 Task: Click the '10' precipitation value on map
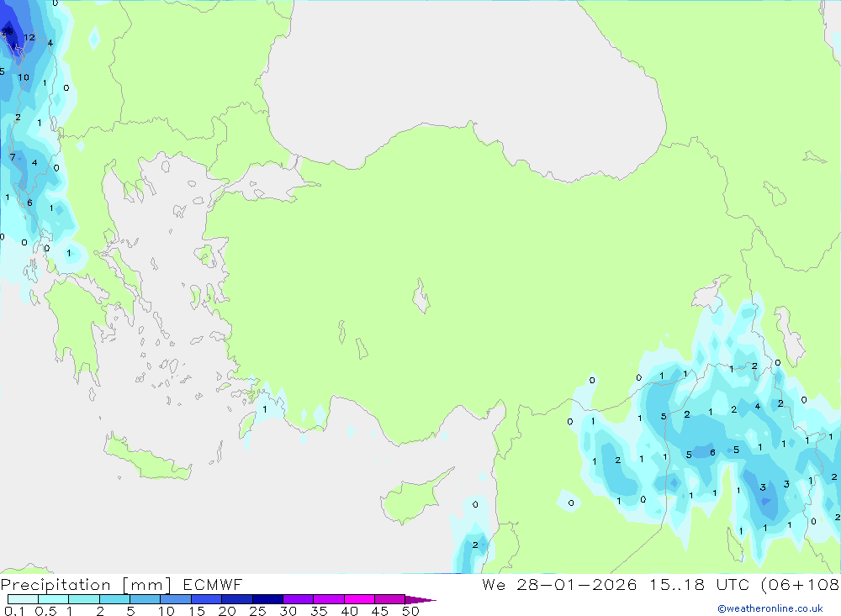click(24, 77)
